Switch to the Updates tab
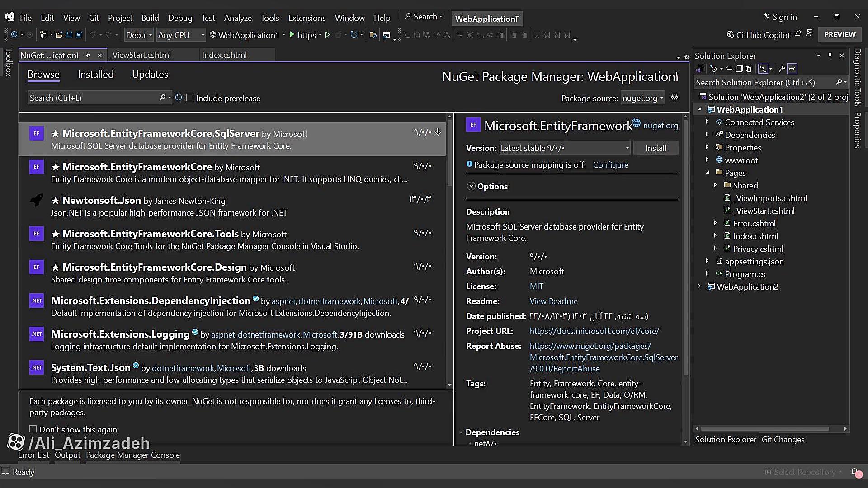This screenshot has width=868, height=488. click(x=150, y=74)
